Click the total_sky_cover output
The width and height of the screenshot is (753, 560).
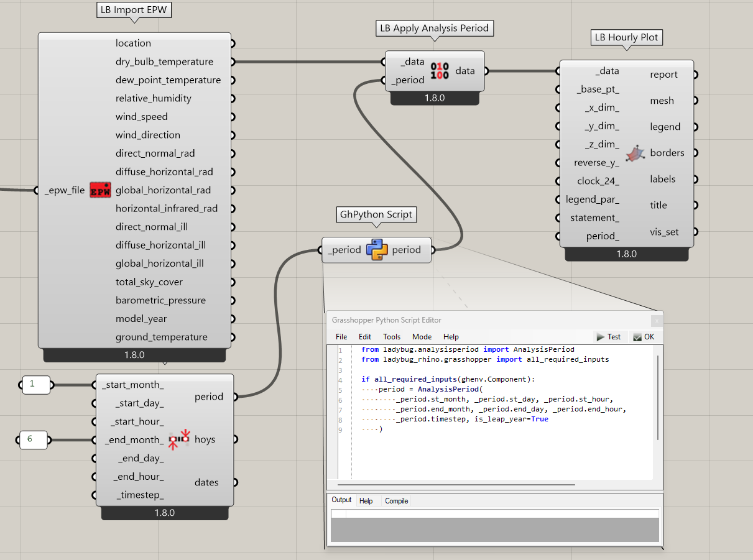coord(149,282)
